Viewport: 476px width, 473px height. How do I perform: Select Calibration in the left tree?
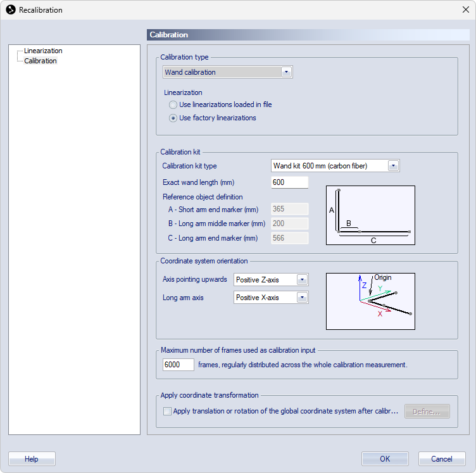41,61
